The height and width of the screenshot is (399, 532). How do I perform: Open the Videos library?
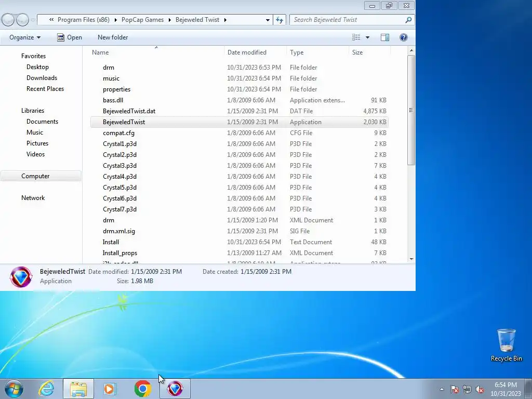pos(35,154)
